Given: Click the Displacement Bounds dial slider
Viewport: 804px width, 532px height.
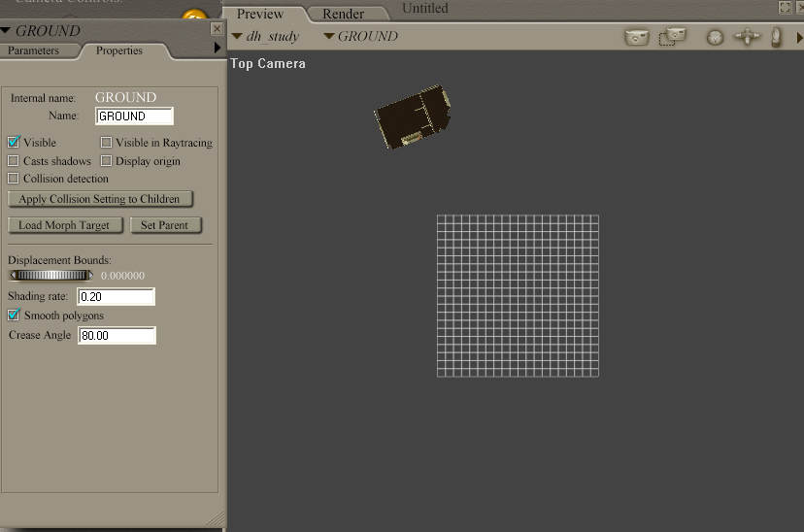Looking at the screenshot, I should tap(51, 276).
